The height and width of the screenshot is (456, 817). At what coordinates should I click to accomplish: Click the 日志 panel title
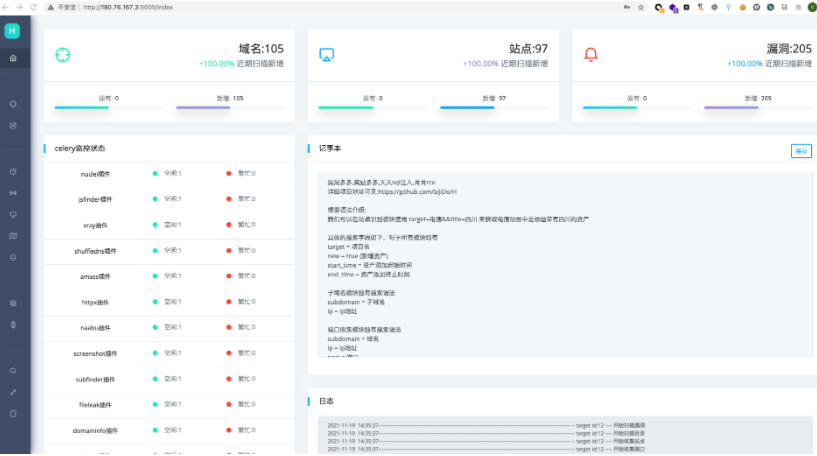tap(326, 401)
